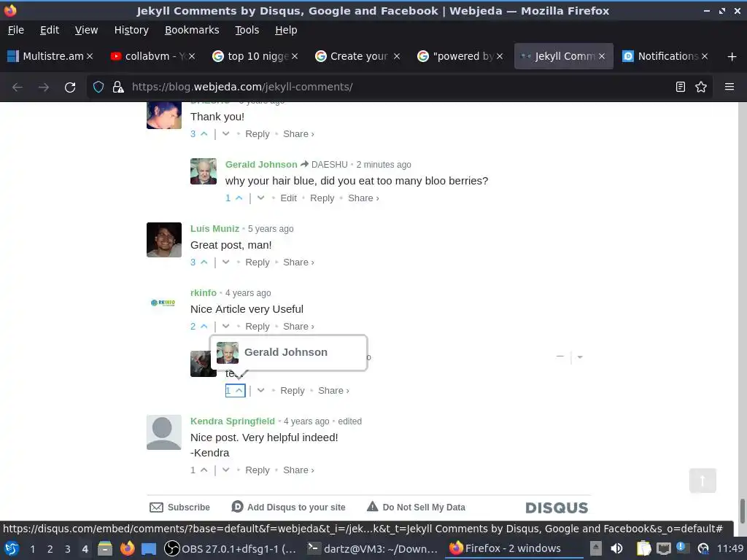This screenshot has width=747, height=560.
Task: Open the Edit menu
Action: point(50,30)
